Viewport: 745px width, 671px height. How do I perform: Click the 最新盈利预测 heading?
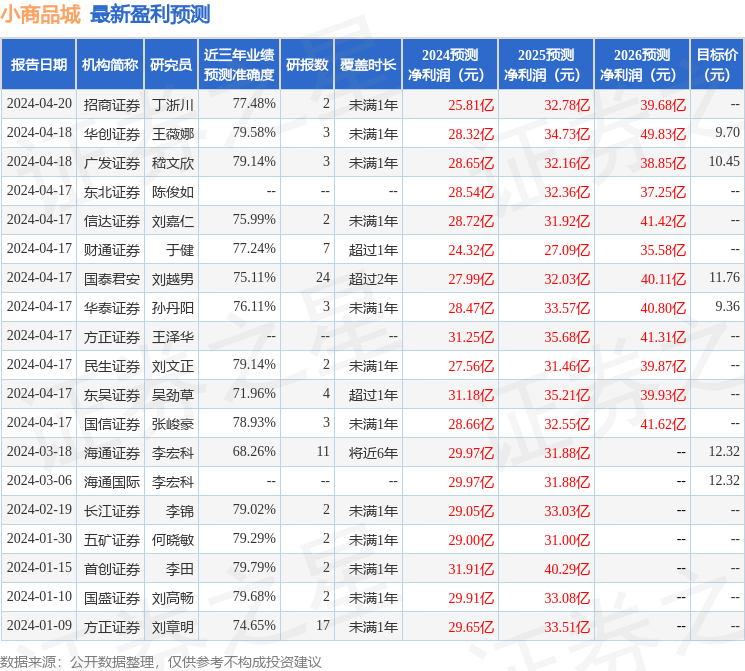[x=150, y=15]
